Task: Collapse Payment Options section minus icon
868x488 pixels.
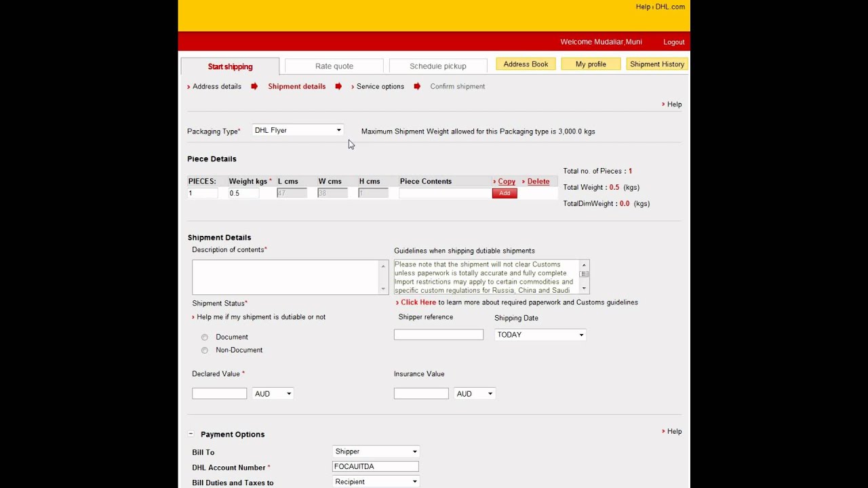Action: [191, 434]
